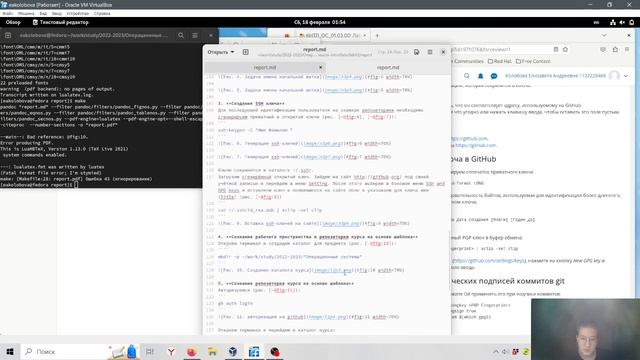Select the second report.md tab
640x360 pixels.
(x=388, y=67)
